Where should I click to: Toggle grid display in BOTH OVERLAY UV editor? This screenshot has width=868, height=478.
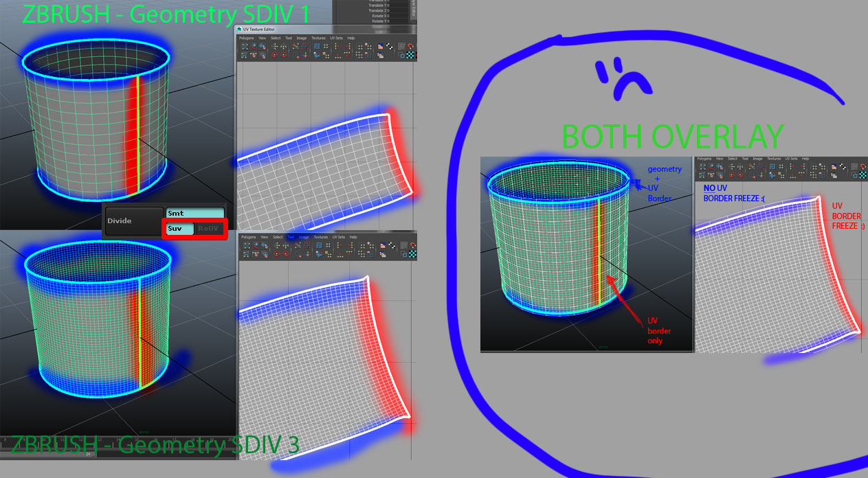pos(854,167)
